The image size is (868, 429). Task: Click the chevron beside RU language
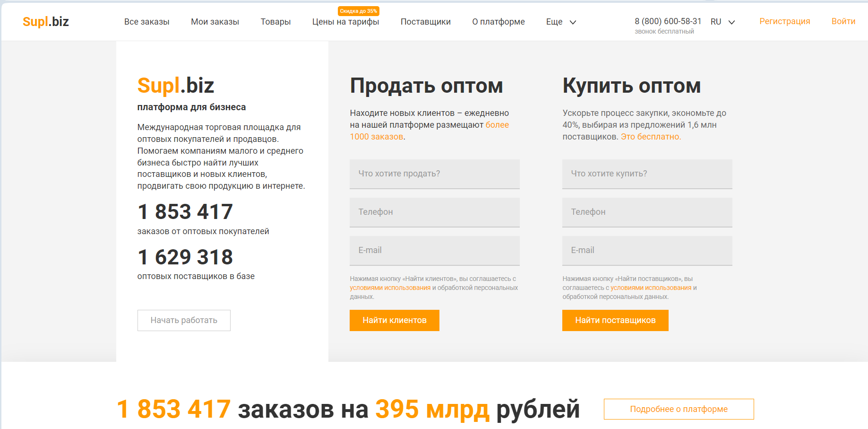click(731, 22)
